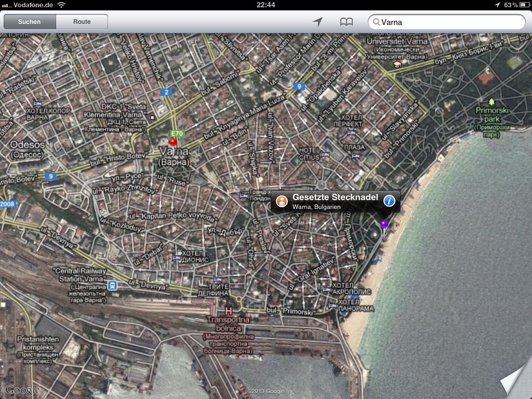The image size is (532, 399).
Task: Tap the DKC 1 Sveta Klementina marker
Action: [152, 117]
